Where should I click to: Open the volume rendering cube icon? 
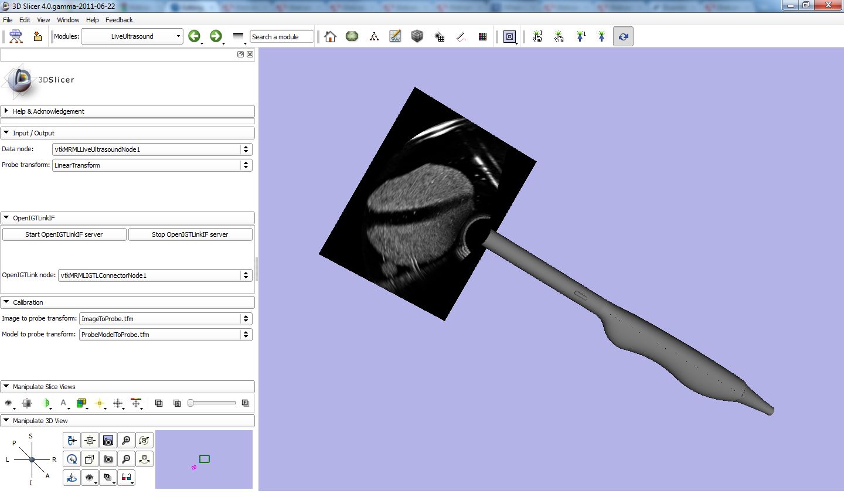tap(417, 36)
